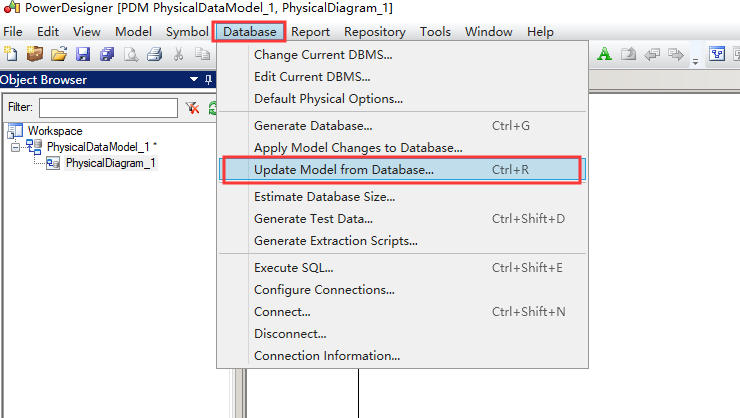740x418 pixels.
Task: Click the green refresh icon beside Filter
Action: [x=212, y=108]
